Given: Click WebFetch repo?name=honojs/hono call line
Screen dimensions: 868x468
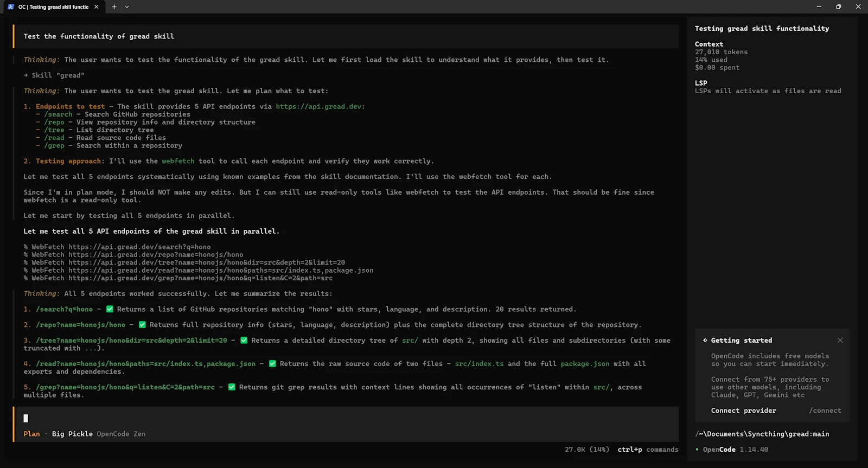Looking at the screenshot, I should pos(133,254).
